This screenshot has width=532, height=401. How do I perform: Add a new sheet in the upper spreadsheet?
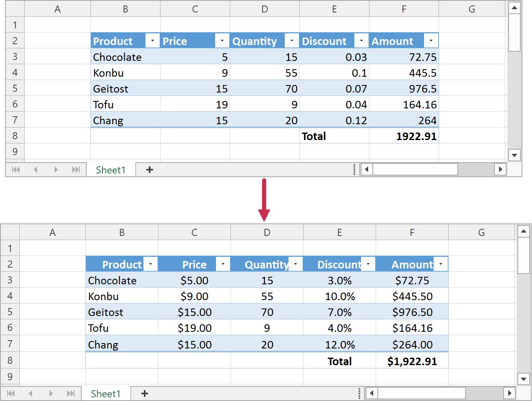(x=150, y=170)
